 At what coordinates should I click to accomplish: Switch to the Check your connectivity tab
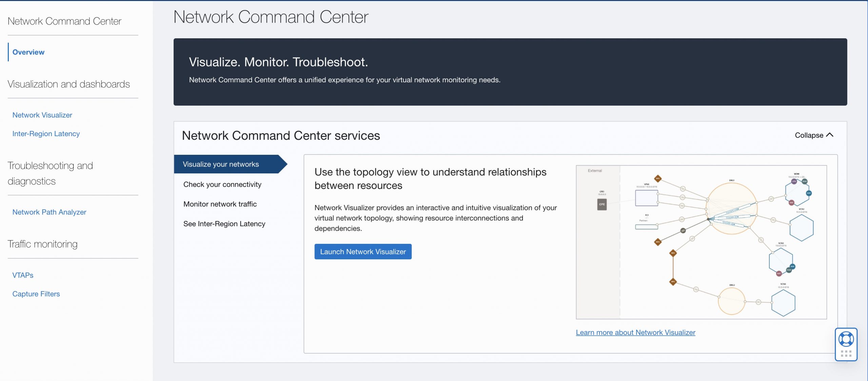click(x=222, y=184)
